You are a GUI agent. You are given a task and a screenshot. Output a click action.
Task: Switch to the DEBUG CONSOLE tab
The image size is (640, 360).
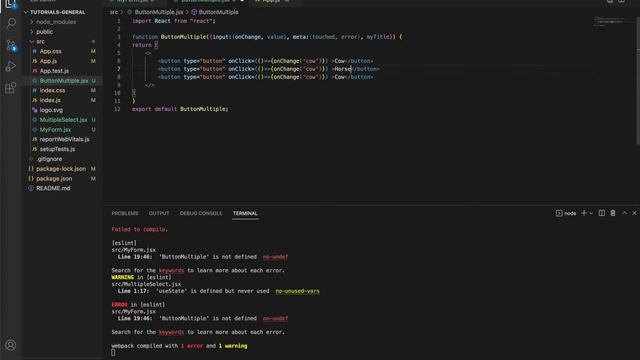coord(201,213)
